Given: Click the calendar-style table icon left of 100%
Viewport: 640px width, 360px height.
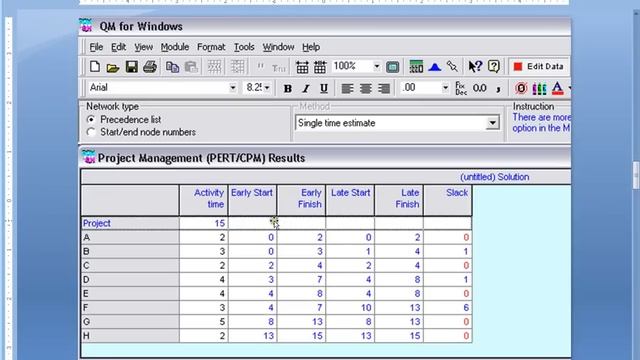Looking at the screenshot, I should point(302,67).
